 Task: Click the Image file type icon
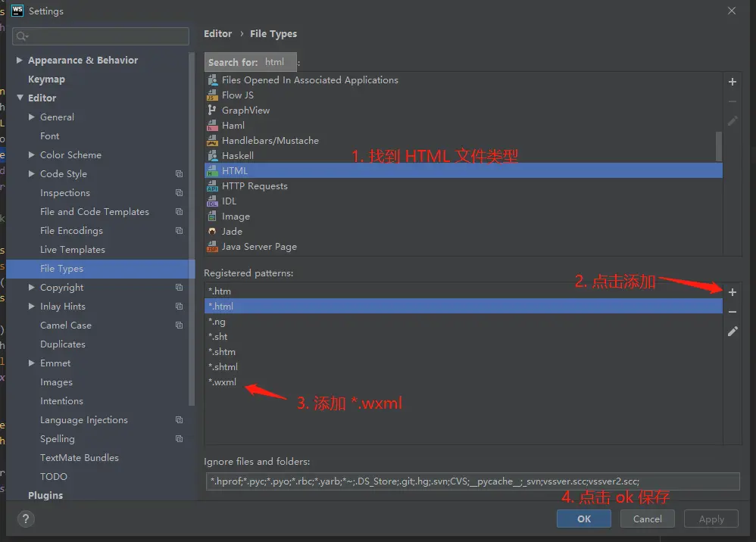(212, 216)
